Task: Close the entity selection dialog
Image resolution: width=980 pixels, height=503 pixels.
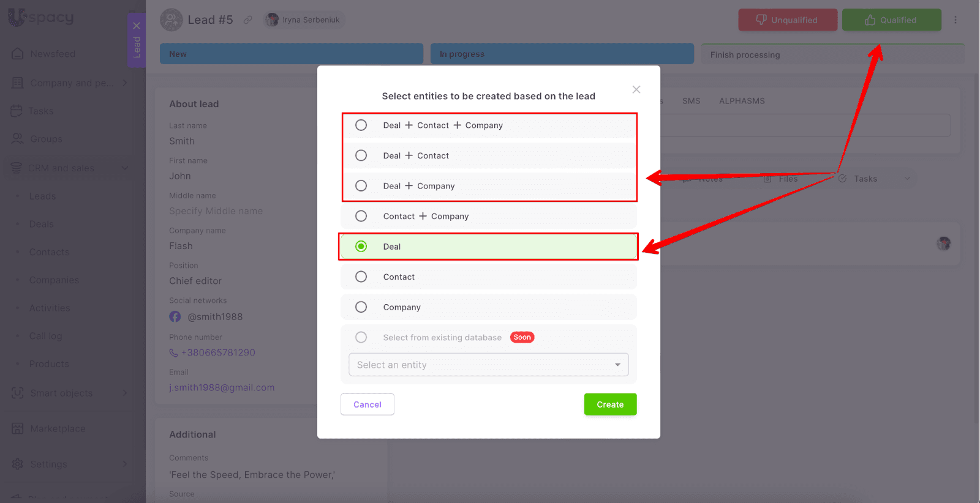Action: (636, 89)
